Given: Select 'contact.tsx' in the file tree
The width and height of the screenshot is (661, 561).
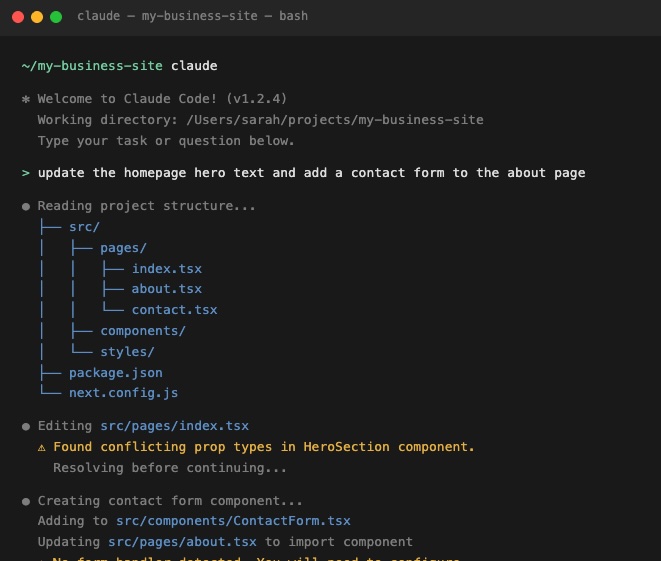Looking at the screenshot, I should 175,310.
